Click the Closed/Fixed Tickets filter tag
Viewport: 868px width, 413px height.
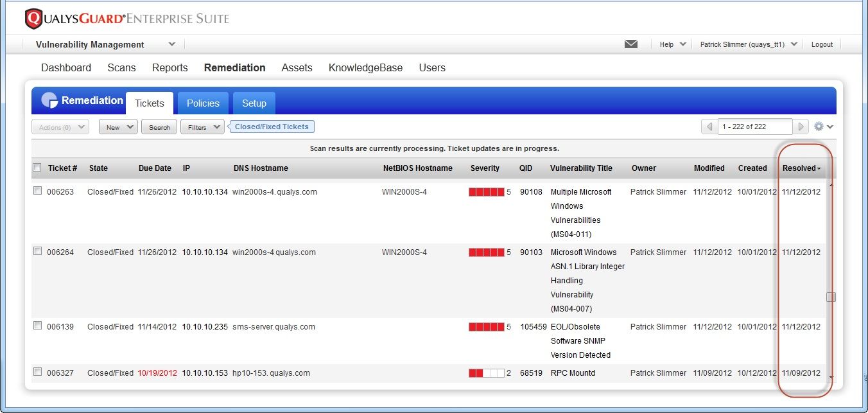tap(272, 127)
